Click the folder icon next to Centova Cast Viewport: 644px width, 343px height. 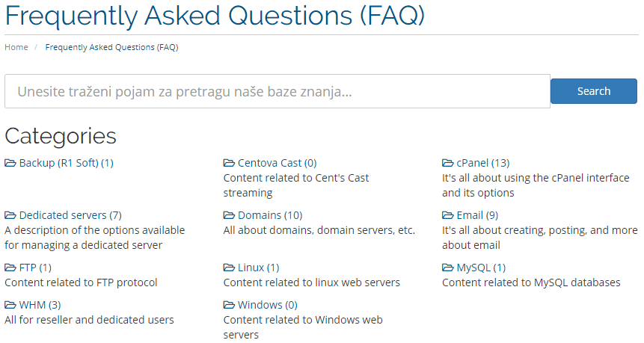[x=229, y=164]
